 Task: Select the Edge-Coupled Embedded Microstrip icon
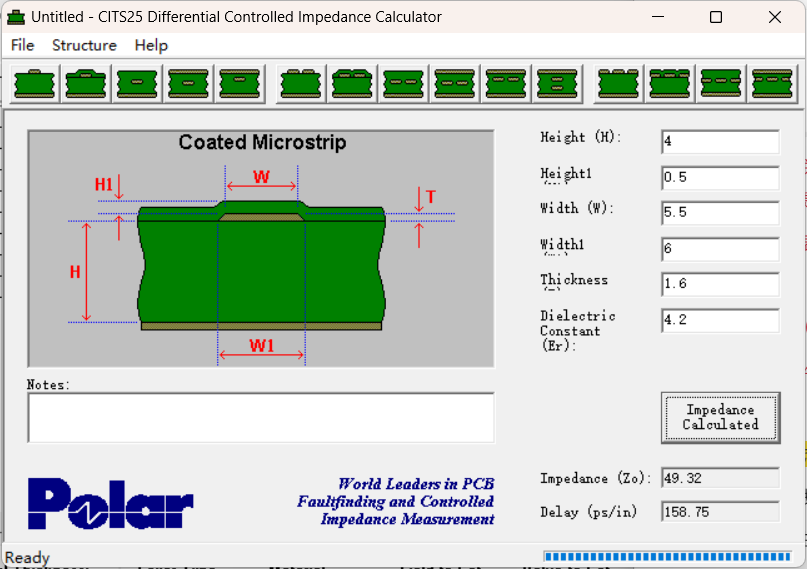404,84
